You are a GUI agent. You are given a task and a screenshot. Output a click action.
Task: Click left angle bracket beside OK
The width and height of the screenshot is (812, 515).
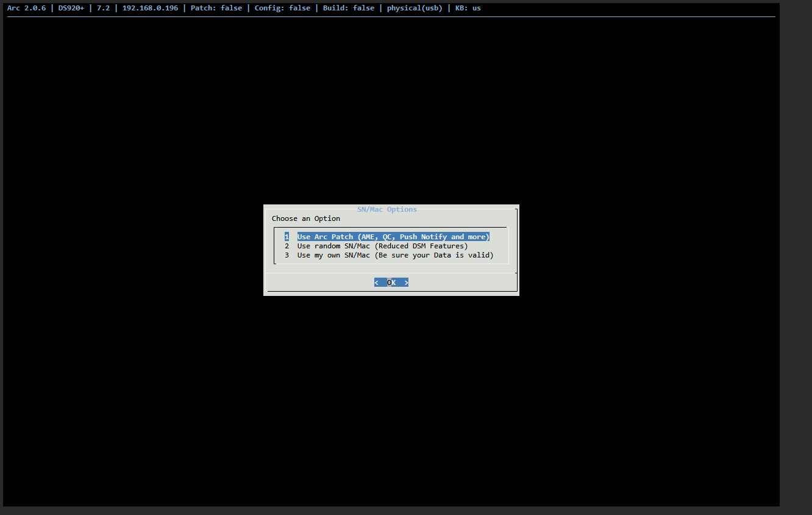click(x=377, y=283)
